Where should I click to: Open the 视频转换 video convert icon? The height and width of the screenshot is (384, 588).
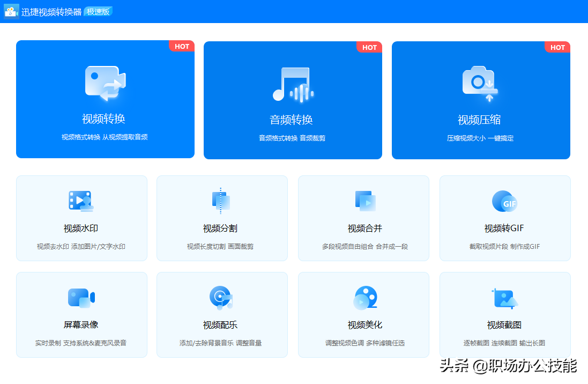click(106, 83)
